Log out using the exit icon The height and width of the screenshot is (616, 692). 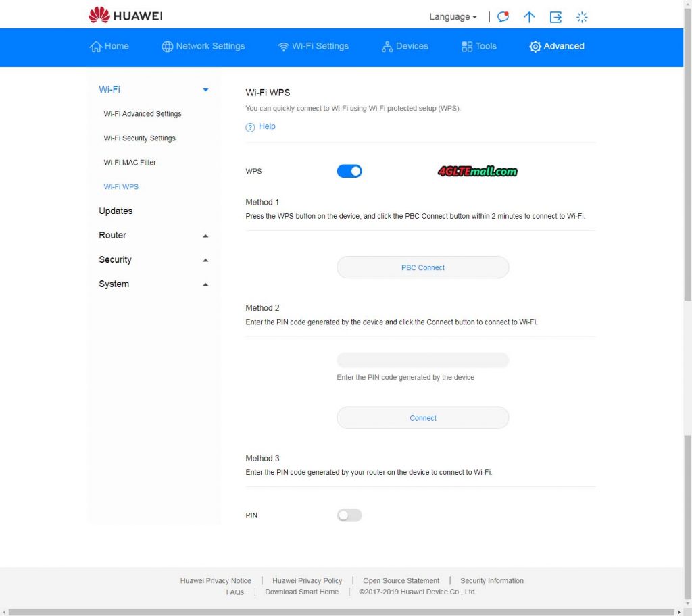[x=555, y=17]
